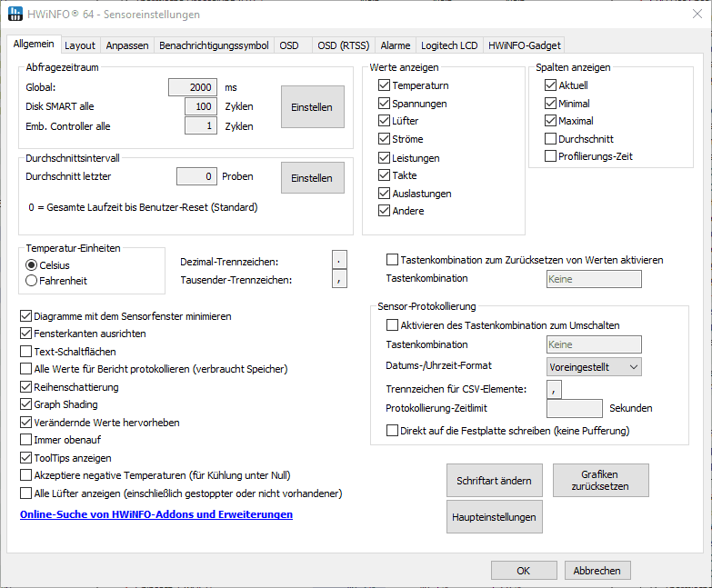Click the Global polling period field
This screenshot has height=588, width=712.
[193, 87]
